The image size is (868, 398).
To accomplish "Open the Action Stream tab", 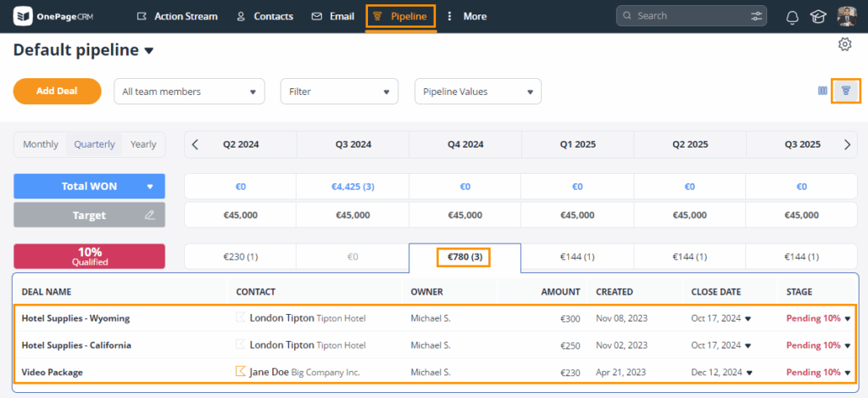I will pos(176,16).
